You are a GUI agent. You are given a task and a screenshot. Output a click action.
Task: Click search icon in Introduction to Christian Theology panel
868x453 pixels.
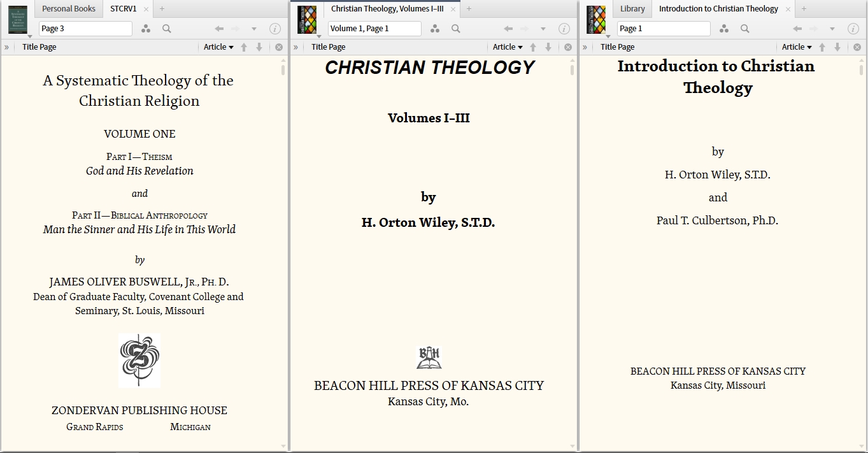[745, 29]
